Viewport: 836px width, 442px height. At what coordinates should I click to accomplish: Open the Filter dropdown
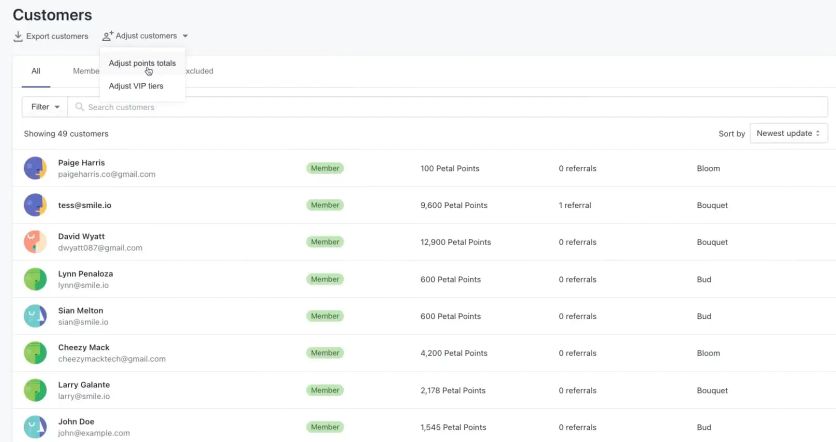point(45,107)
